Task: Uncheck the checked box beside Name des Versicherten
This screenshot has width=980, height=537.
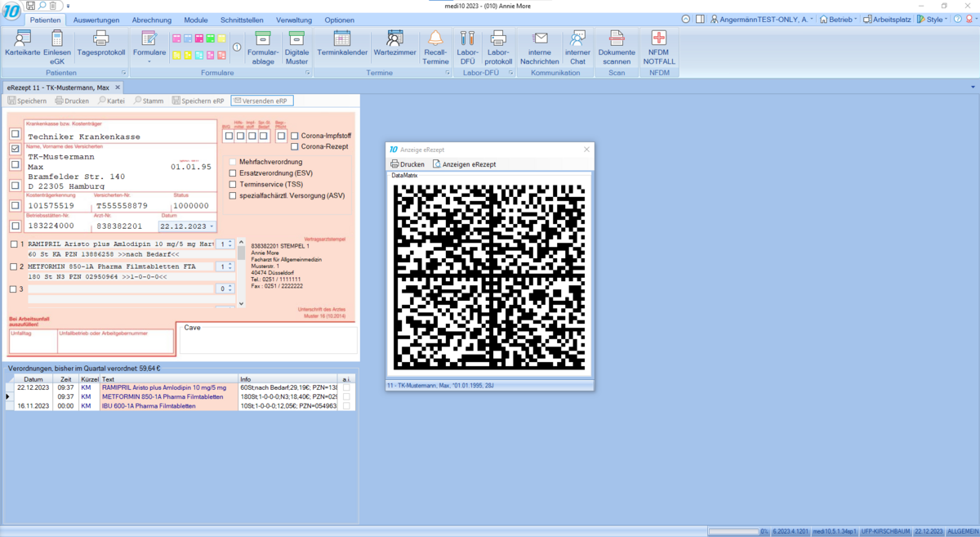Action: 15,150
